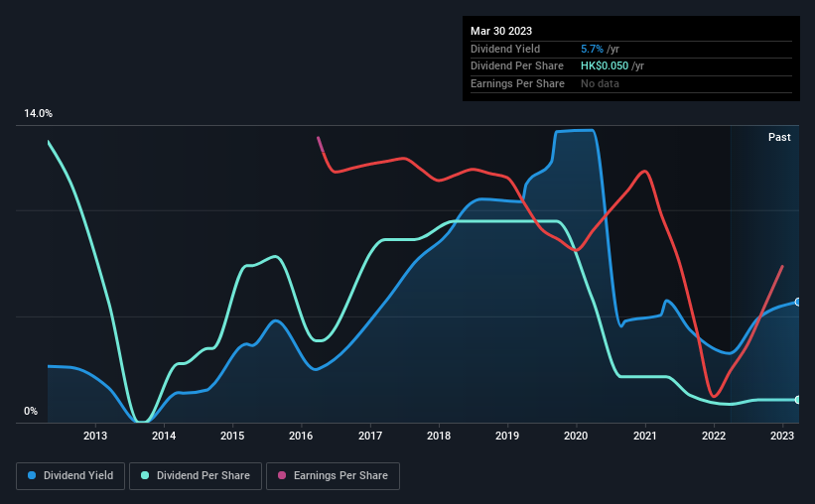Click the 2016 x-axis label
The height and width of the screenshot is (504, 815).
tap(301, 436)
